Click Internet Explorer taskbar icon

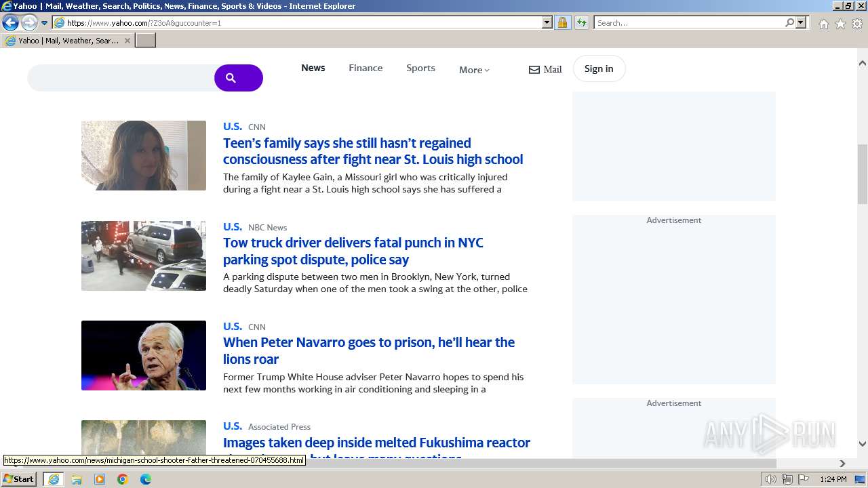click(53, 479)
